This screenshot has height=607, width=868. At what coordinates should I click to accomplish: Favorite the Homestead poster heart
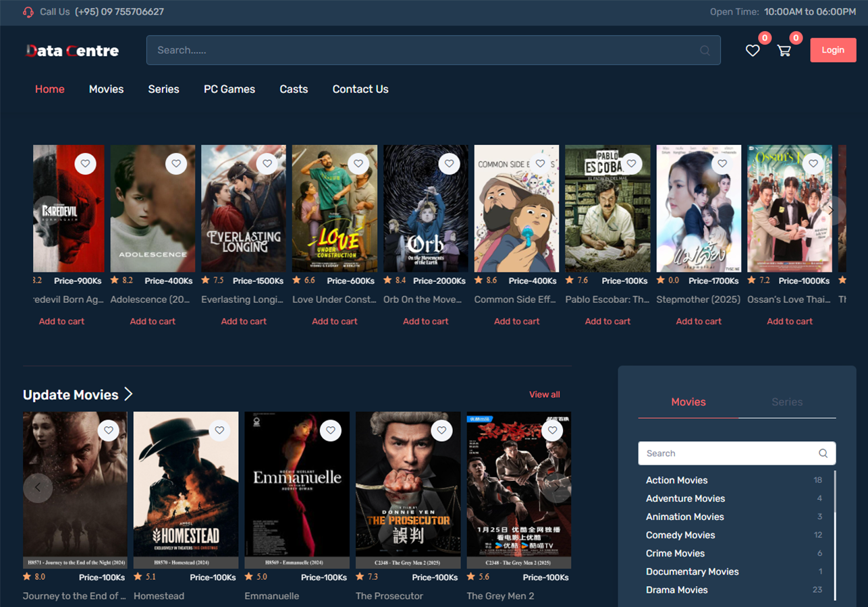pyautogui.click(x=219, y=430)
